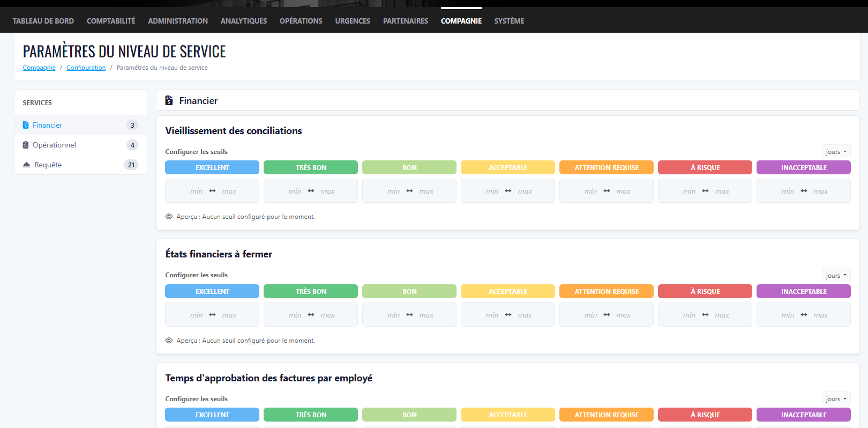
Task: Click the Financier count badge 3
Action: [132, 125]
